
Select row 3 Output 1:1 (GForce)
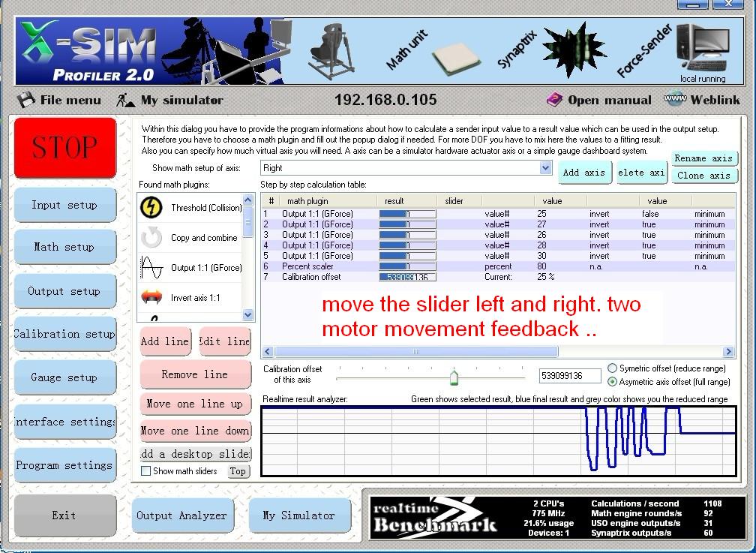498,235
